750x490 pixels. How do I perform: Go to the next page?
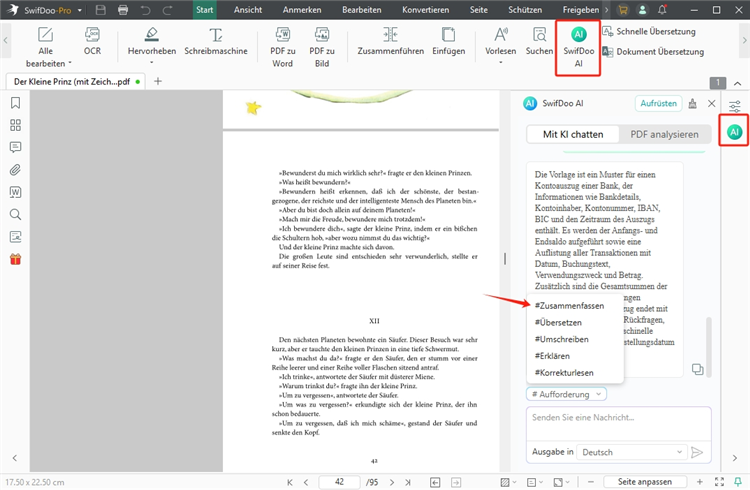[x=392, y=482]
